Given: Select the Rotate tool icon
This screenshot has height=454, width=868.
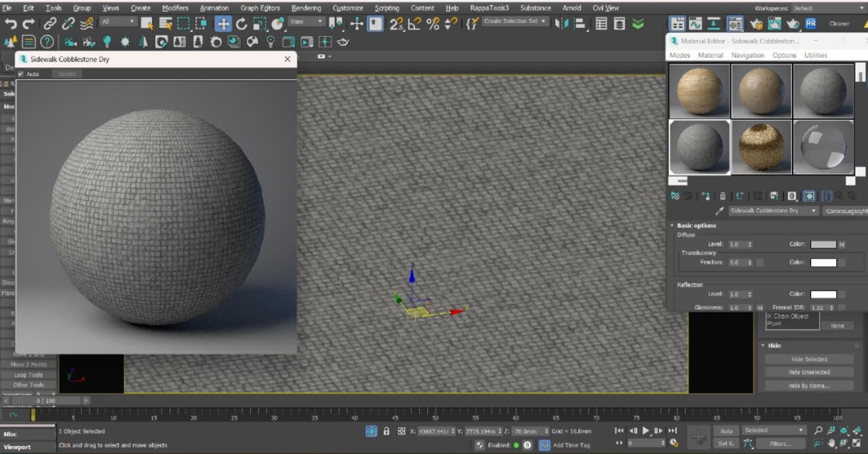Looking at the screenshot, I should click(x=241, y=24).
